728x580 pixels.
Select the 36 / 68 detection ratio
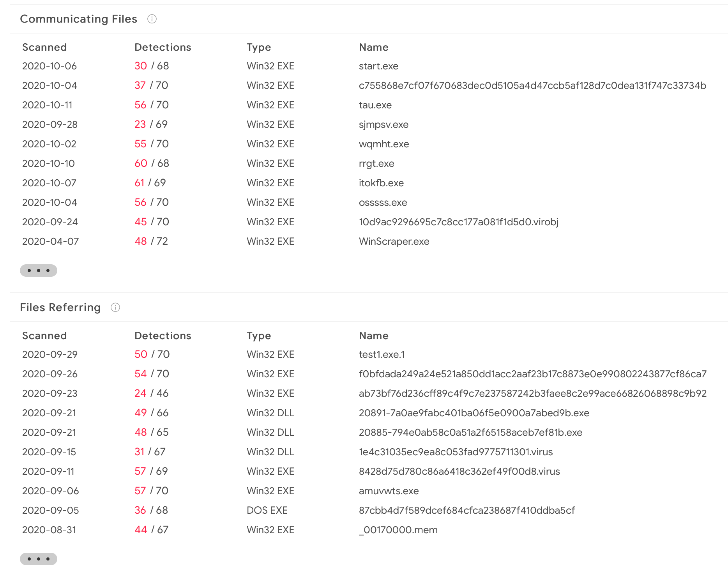(x=151, y=510)
